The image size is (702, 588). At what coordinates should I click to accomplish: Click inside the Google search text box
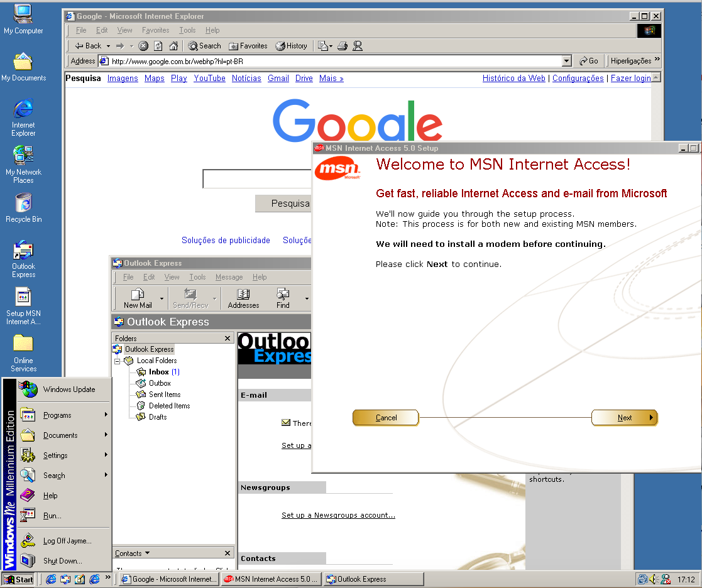click(x=258, y=179)
